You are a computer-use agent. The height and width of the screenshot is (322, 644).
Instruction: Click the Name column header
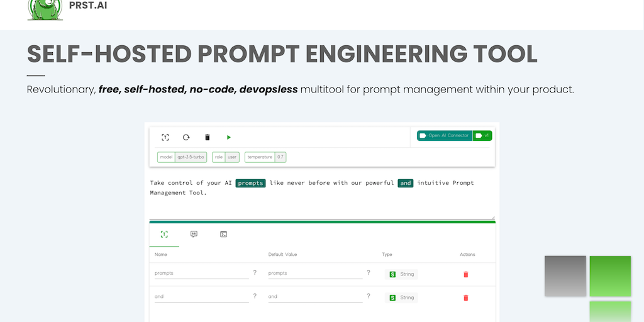(x=160, y=255)
